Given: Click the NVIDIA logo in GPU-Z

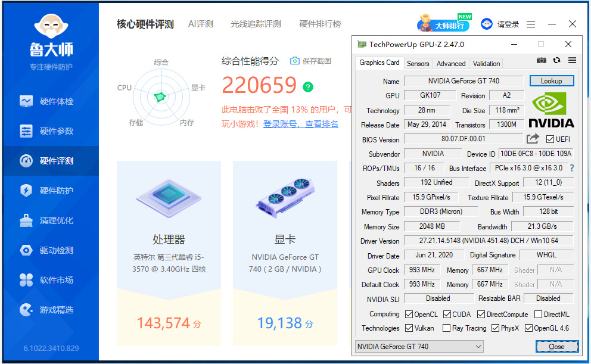Looking at the screenshot, I should (552, 110).
